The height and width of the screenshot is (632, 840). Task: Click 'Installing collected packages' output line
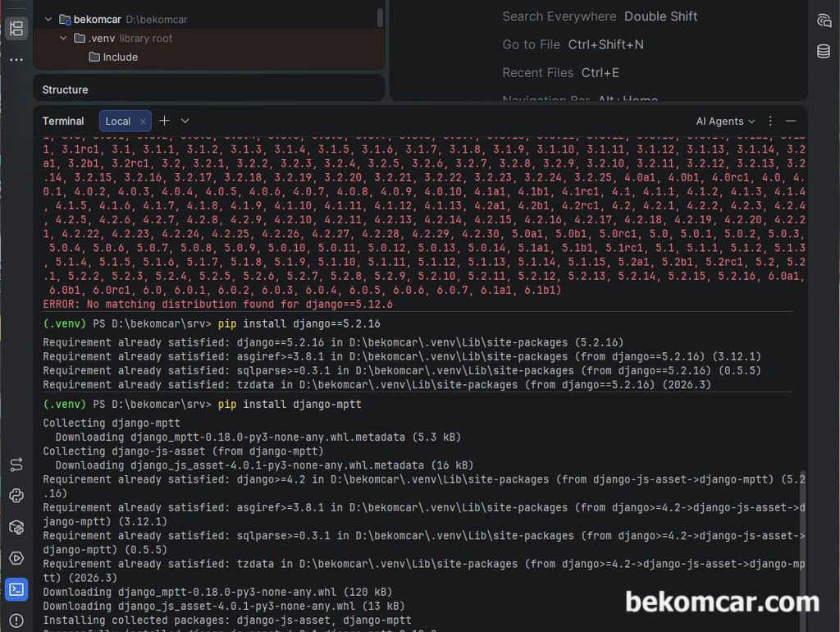227,621
